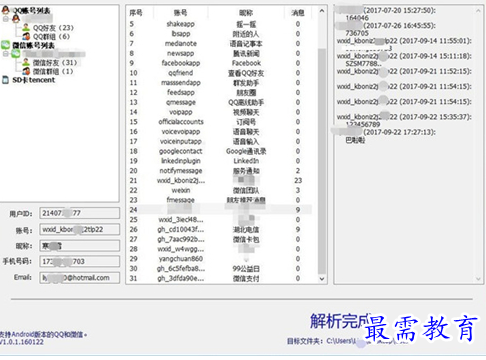Click the penguin icon of the QQ account node
The width and height of the screenshot is (486, 360).
(x=16, y=19)
